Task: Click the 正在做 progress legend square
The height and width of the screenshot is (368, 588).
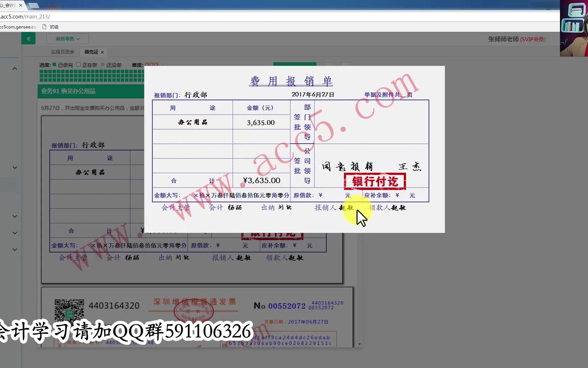Action: tap(78, 65)
